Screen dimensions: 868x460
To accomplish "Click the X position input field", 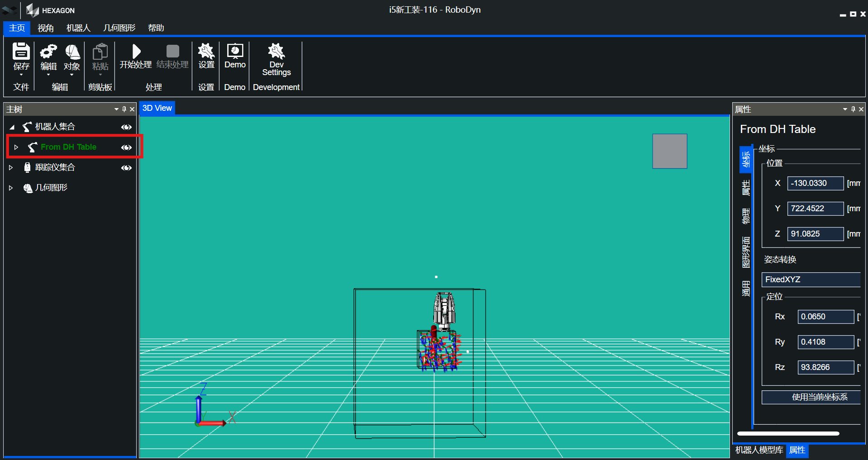I will (x=815, y=183).
